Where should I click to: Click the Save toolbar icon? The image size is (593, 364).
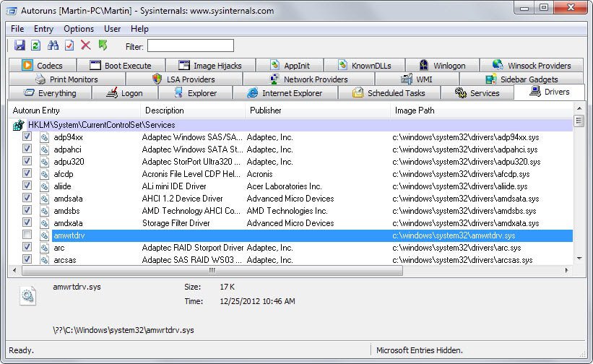(20, 45)
